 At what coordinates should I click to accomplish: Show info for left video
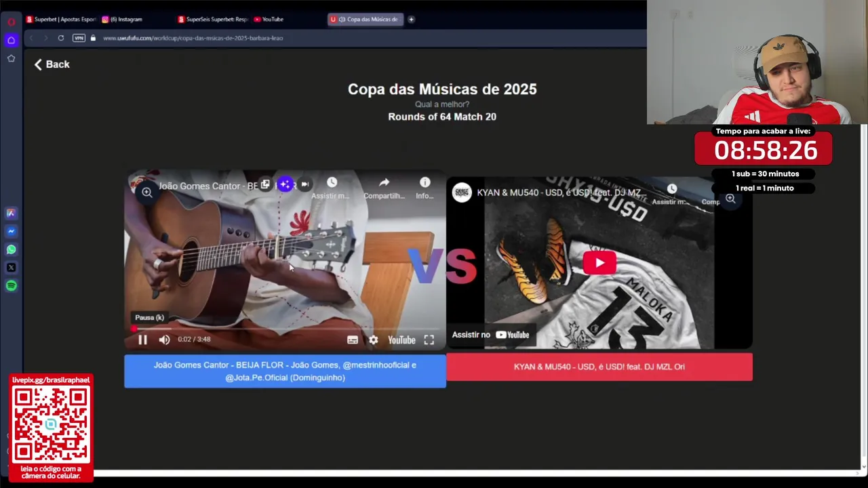425,188
